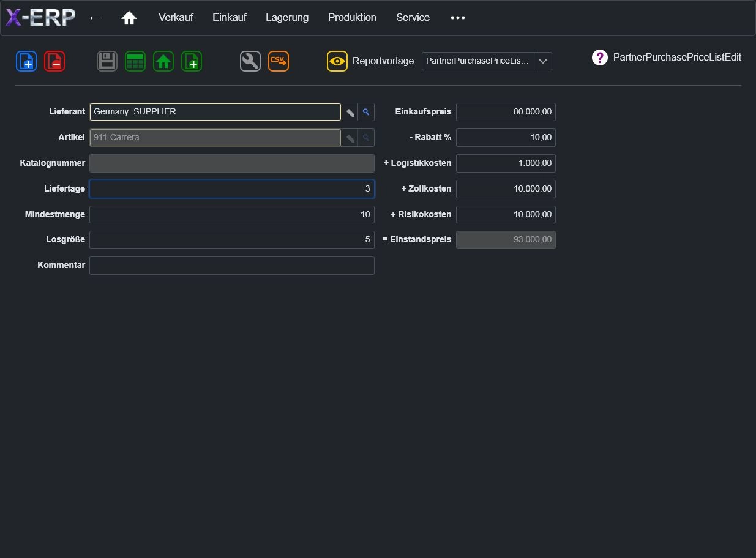This screenshot has width=756, height=558.
Task: Click the Lieferant label
Action: click(67, 112)
